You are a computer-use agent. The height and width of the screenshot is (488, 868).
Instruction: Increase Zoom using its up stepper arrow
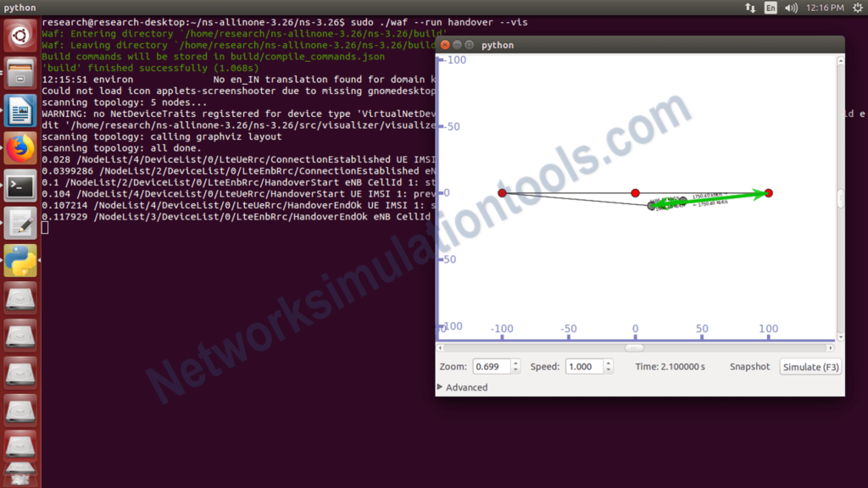[514, 363]
